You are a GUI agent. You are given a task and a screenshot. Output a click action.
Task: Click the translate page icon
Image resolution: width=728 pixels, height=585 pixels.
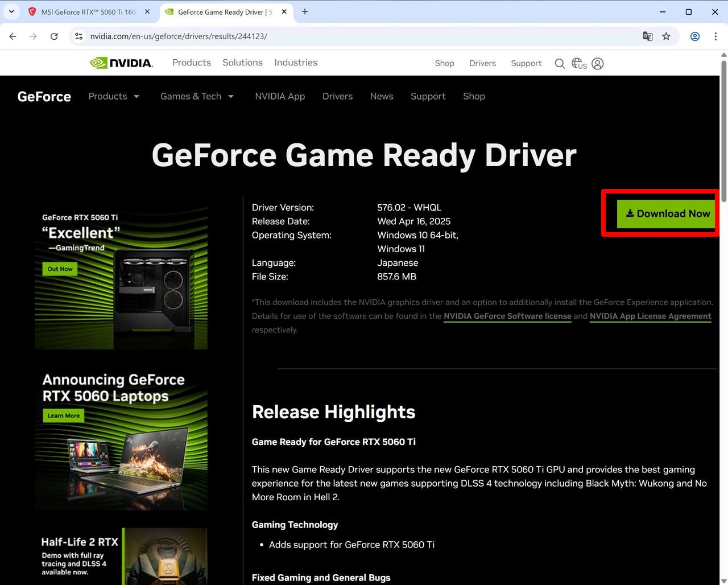tap(647, 36)
